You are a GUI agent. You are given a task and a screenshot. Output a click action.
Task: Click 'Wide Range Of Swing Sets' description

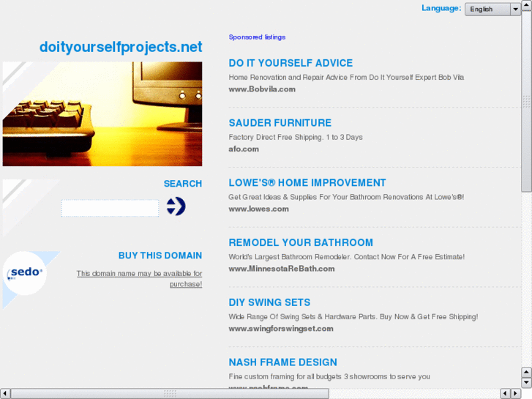[353, 316]
